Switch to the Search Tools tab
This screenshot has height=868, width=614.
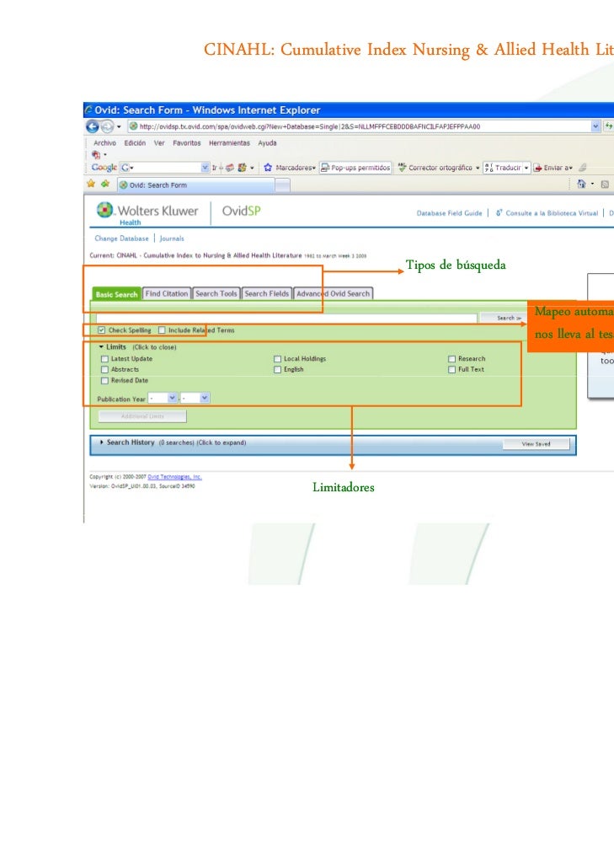point(216,293)
